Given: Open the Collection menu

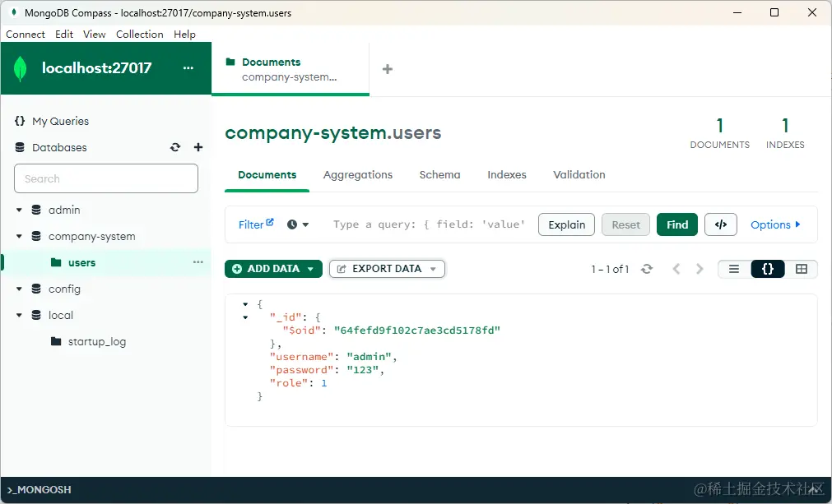Looking at the screenshot, I should pyautogui.click(x=140, y=34).
